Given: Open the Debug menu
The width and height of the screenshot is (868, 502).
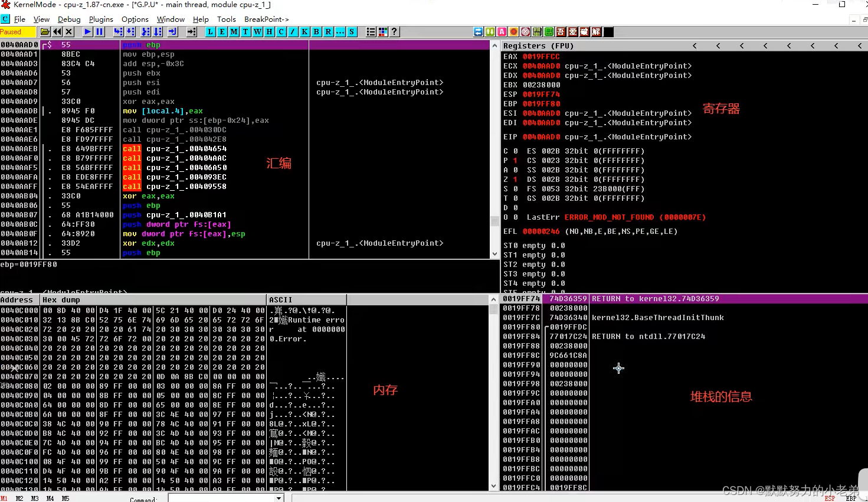Looking at the screenshot, I should pyautogui.click(x=69, y=19).
